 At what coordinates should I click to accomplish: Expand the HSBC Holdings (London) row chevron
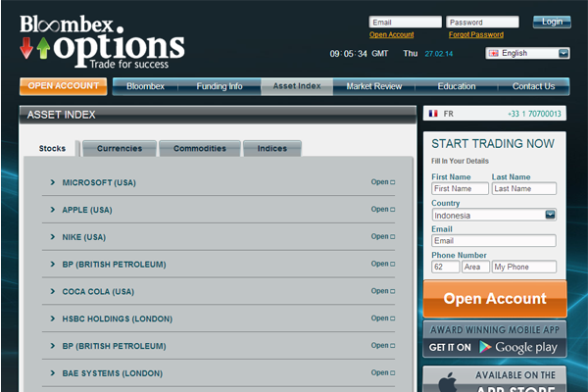[53, 318]
